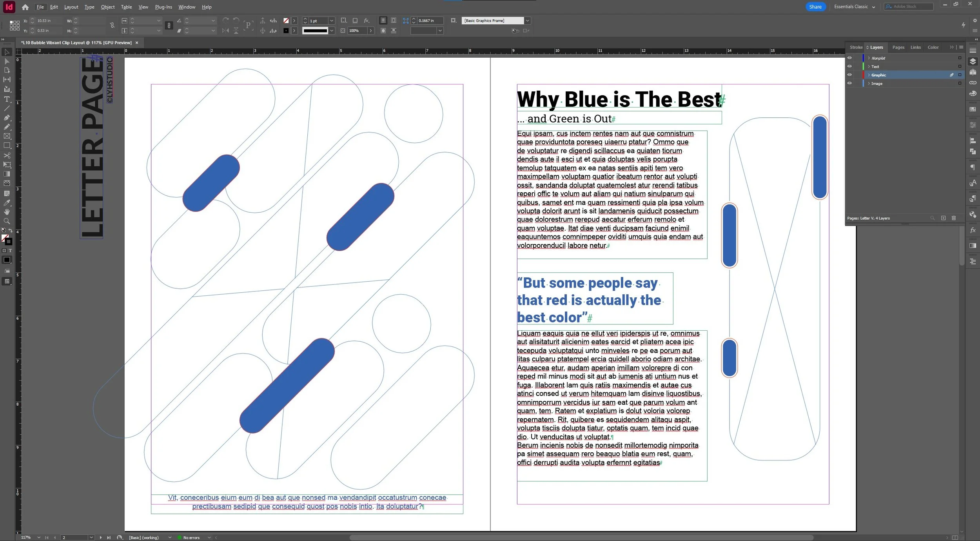
Task: Toggle visibility of the Graphic layer
Action: pos(849,75)
